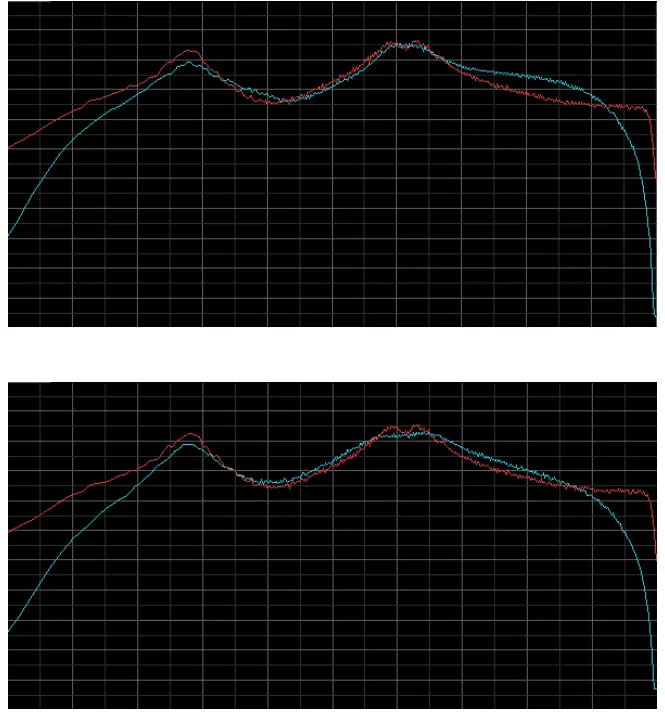Select the upper frequency response graph

(332, 163)
